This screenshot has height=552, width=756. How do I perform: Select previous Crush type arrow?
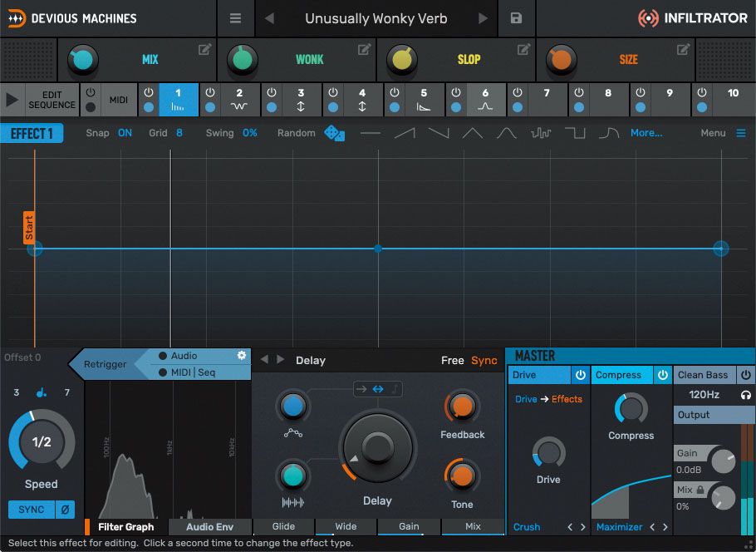[570, 527]
